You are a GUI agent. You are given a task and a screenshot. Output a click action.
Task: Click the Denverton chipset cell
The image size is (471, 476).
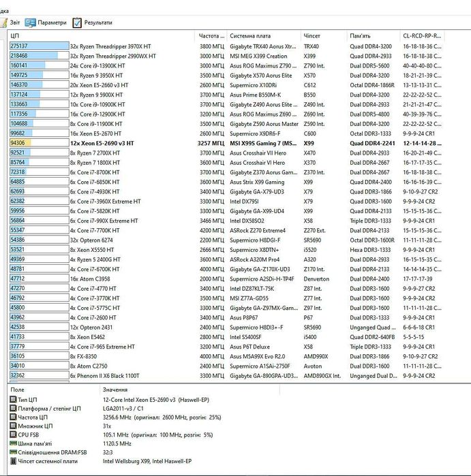[x=316, y=279]
